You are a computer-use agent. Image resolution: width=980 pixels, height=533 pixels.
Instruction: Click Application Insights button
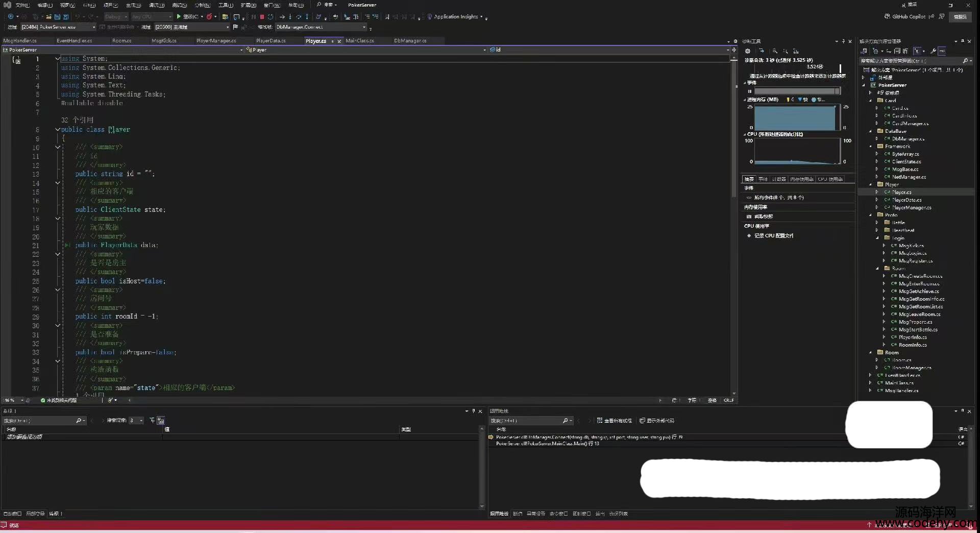click(456, 16)
